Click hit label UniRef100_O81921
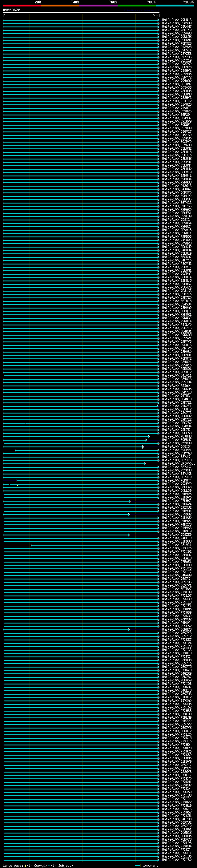 click(177, 545)
